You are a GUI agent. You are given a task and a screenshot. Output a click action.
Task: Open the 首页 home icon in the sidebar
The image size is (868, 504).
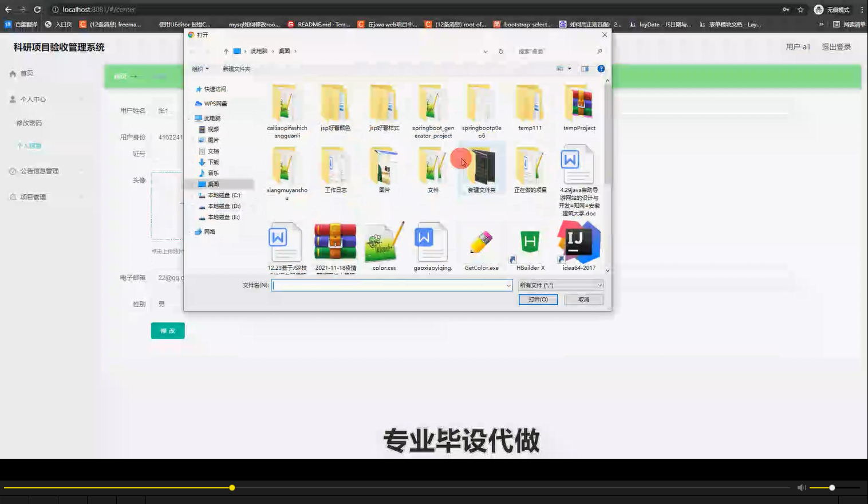click(x=13, y=73)
